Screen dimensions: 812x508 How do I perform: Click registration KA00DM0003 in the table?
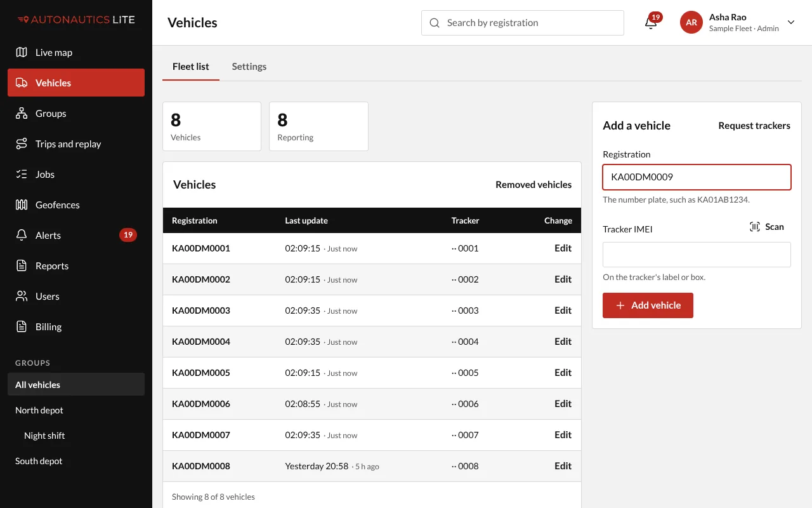pyautogui.click(x=201, y=311)
